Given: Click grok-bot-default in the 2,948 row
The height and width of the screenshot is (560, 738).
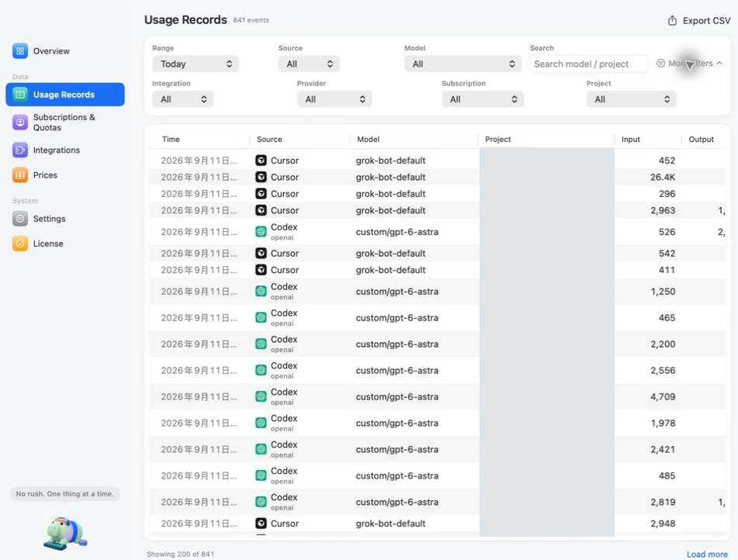Looking at the screenshot, I should click(390, 524).
